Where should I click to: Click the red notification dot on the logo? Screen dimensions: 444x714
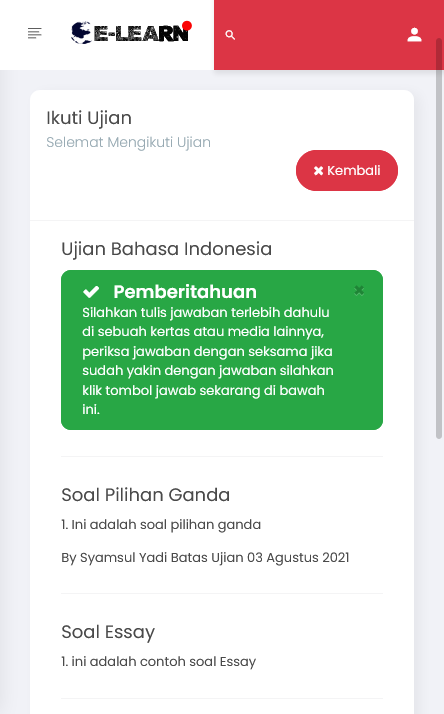click(x=186, y=26)
